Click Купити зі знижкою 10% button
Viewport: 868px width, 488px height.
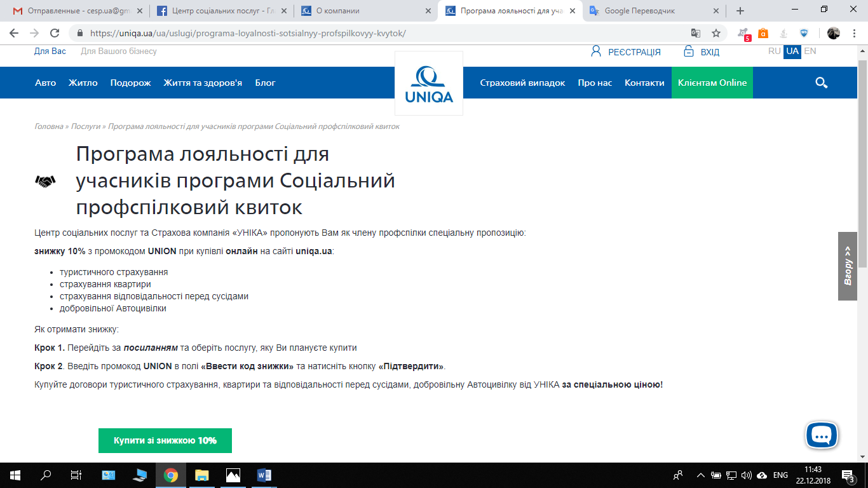[x=165, y=440]
